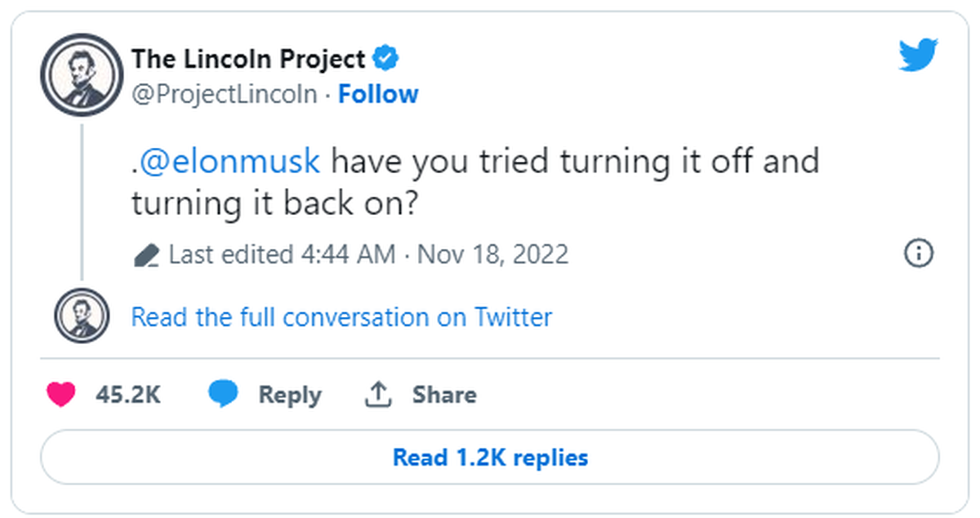
Task: Open the @elonmusk mention link
Action: coord(229,161)
